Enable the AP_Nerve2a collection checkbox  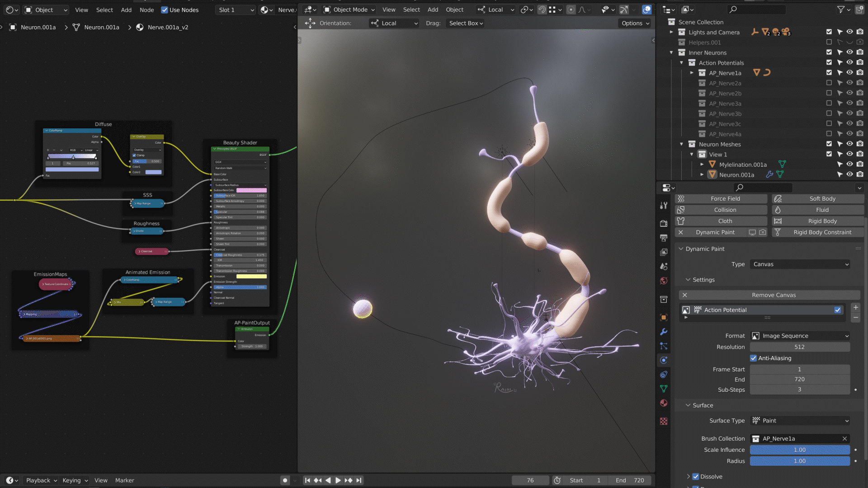(829, 83)
